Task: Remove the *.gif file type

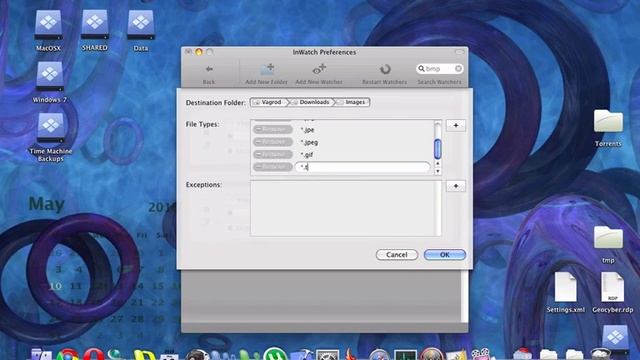Action: (x=273, y=154)
